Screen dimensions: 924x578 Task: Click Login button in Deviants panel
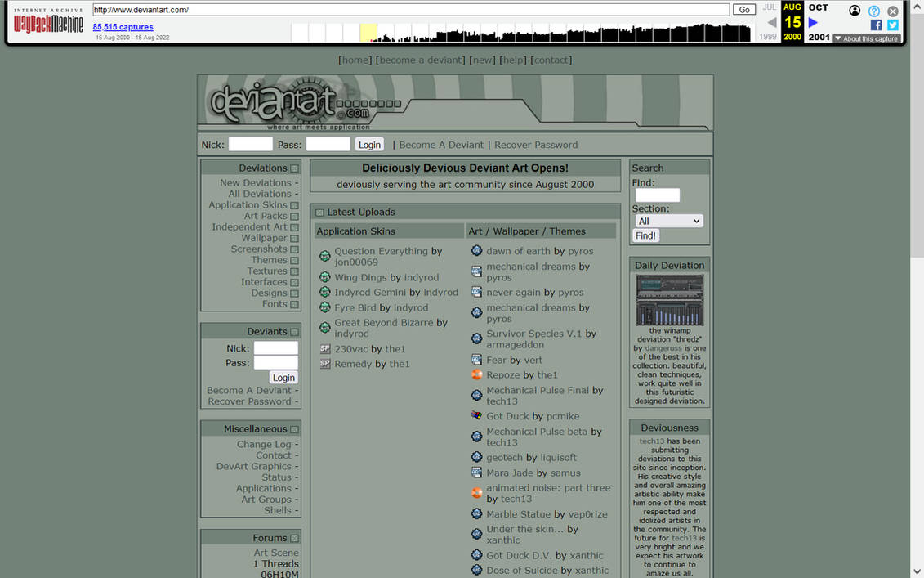pyautogui.click(x=283, y=378)
